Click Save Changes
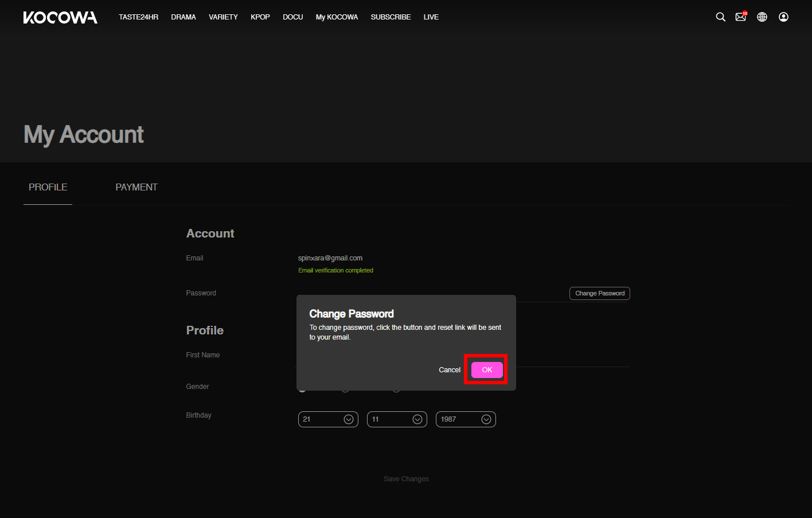Screen dimensions: 812x518 point(406,479)
